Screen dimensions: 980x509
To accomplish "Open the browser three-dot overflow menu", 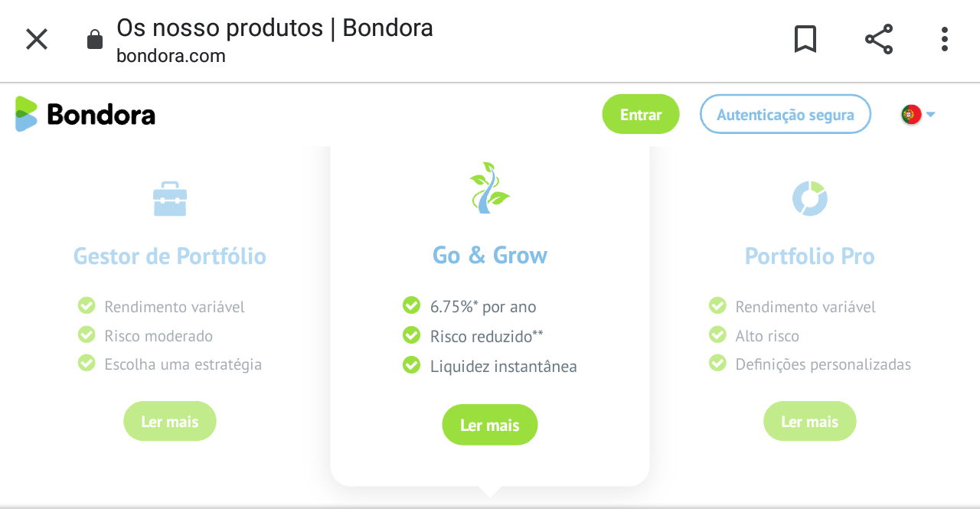I will tap(943, 38).
